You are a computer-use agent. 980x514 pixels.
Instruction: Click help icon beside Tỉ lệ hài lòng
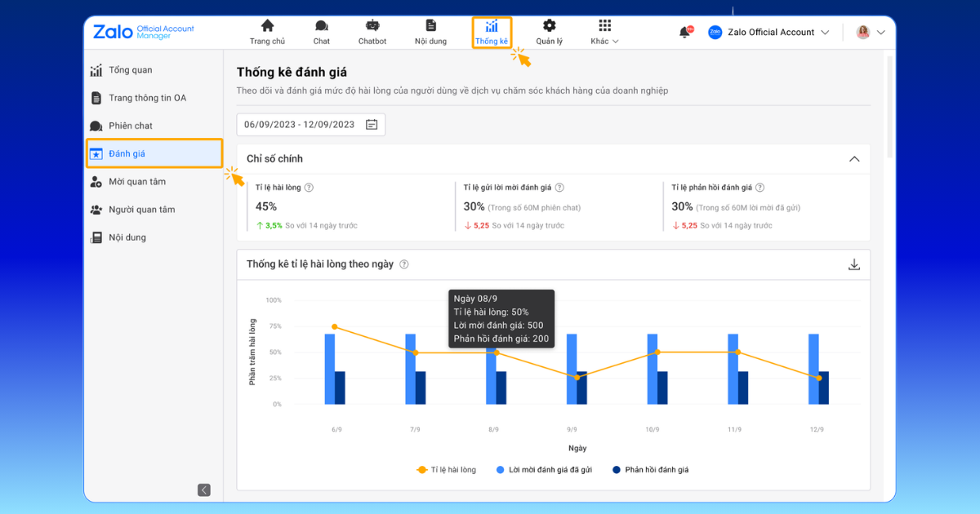[309, 188]
